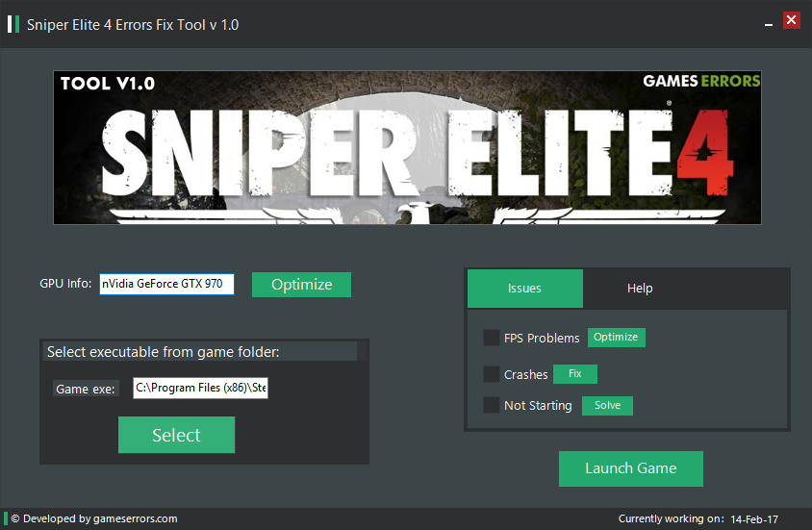
Task: Tick the Crashes checkbox
Action: (x=491, y=373)
